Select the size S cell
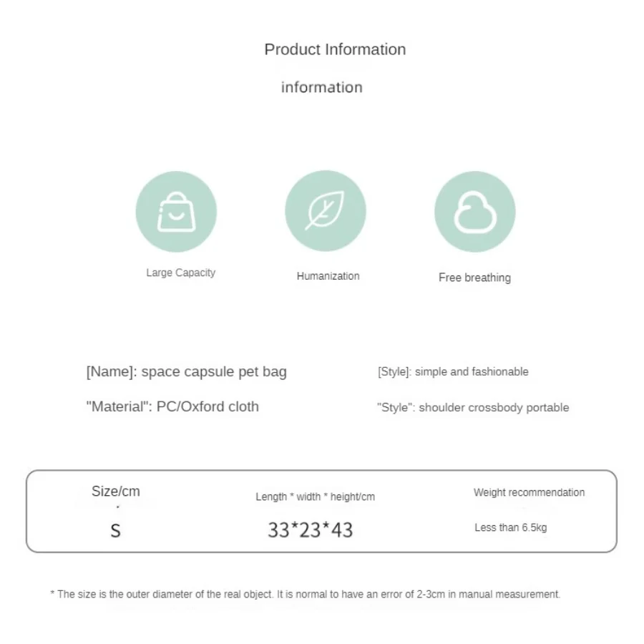 pyautogui.click(x=116, y=531)
